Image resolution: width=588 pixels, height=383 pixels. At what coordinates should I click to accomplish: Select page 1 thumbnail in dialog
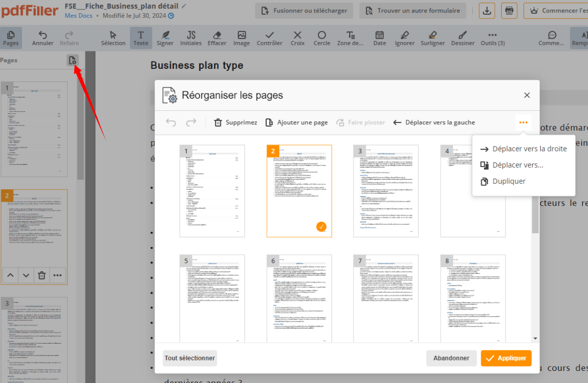212,191
